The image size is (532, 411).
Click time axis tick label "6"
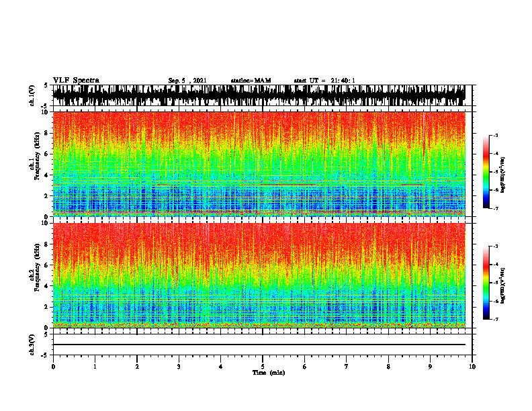[305, 367]
